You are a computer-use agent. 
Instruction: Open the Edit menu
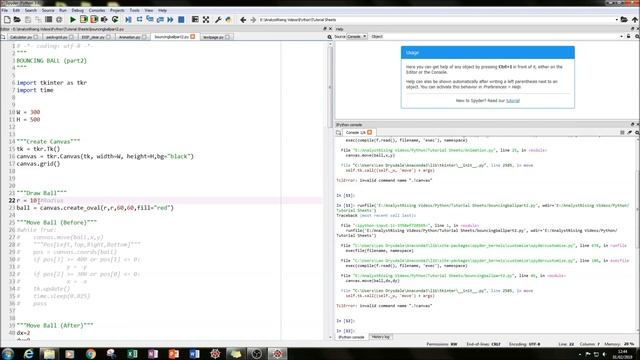click(x=16, y=10)
